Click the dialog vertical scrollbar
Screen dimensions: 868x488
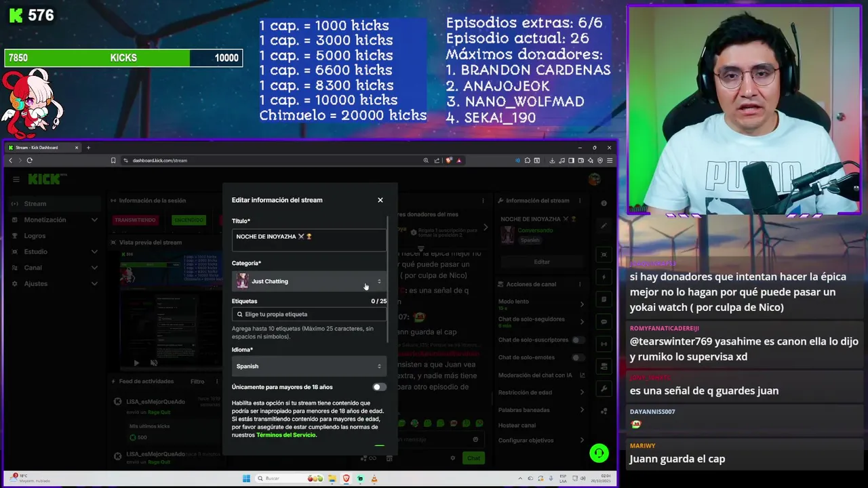click(389, 278)
